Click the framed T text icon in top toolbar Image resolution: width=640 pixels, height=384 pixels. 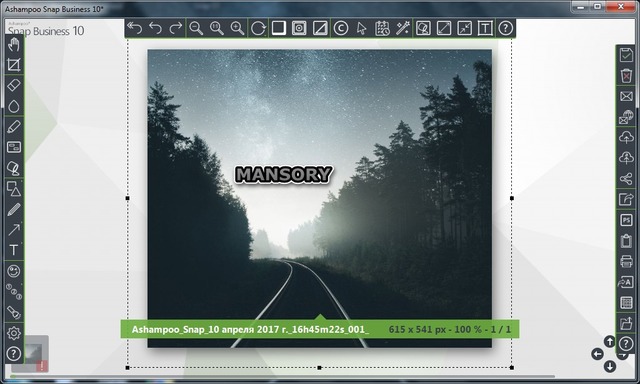tap(485, 28)
